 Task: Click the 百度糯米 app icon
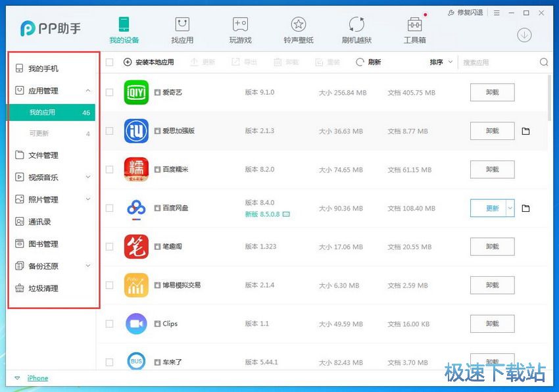[136, 170]
